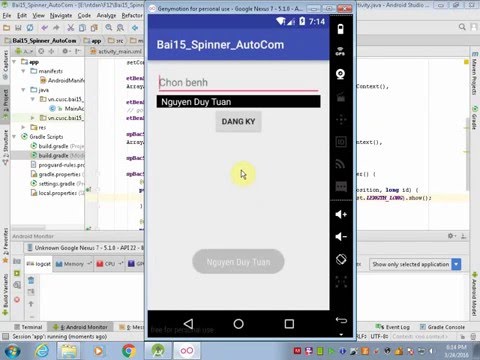
Task: Open File Explorer from taskbar
Action: point(69,351)
